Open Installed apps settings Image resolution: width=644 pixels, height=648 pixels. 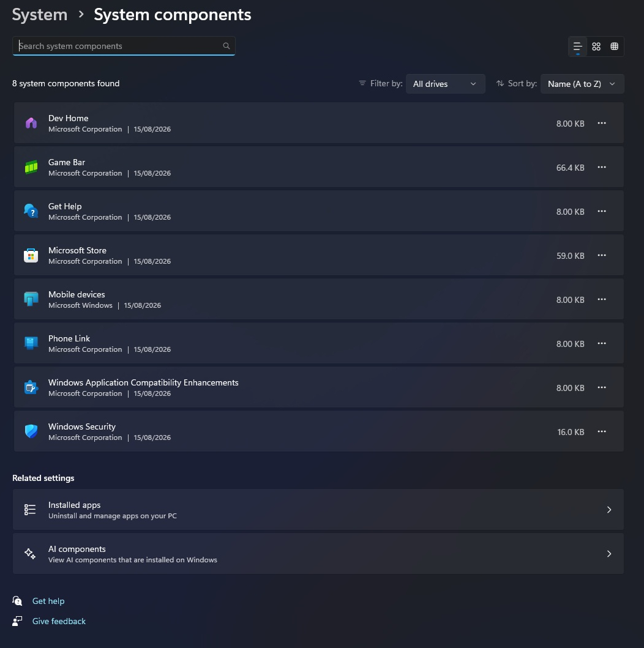[x=318, y=510]
